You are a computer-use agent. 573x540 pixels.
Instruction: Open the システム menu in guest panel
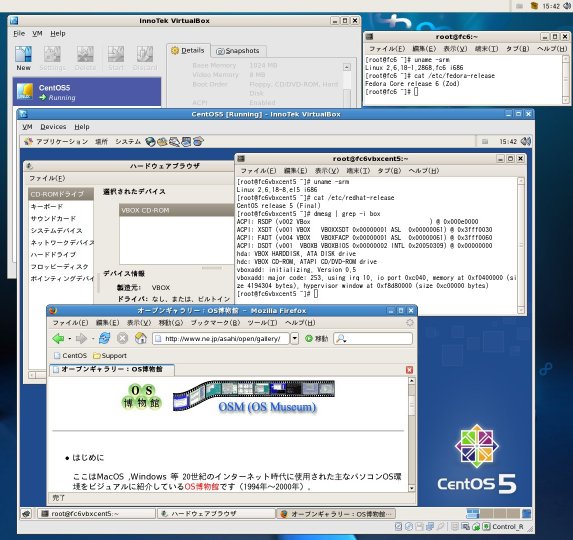point(128,141)
